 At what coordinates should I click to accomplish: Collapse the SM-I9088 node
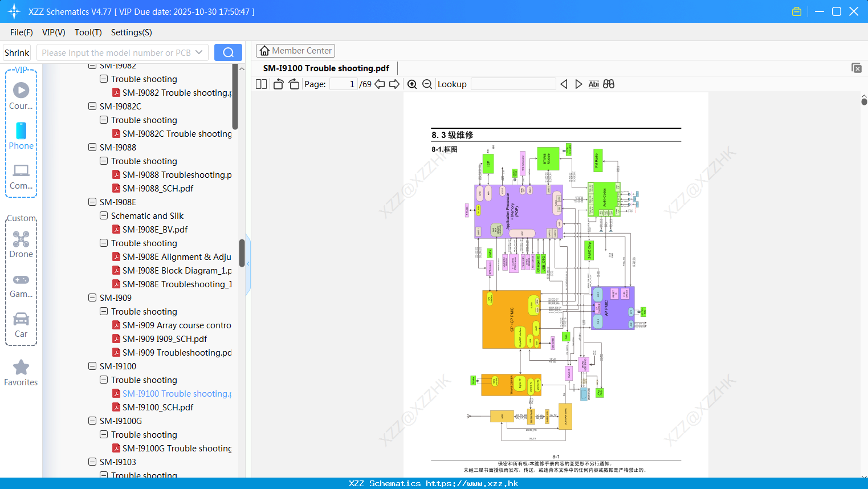(92, 147)
